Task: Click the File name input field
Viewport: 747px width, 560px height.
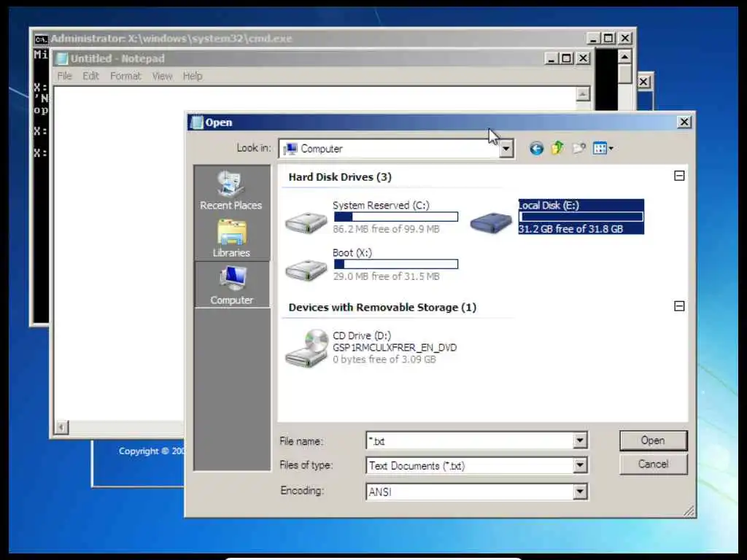Action: pyautogui.click(x=471, y=440)
